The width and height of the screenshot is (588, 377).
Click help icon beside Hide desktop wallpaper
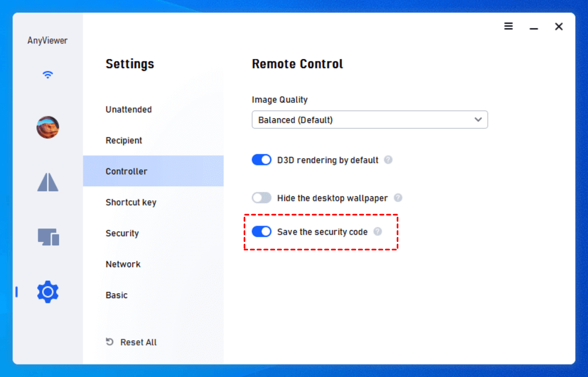(398, 198)
